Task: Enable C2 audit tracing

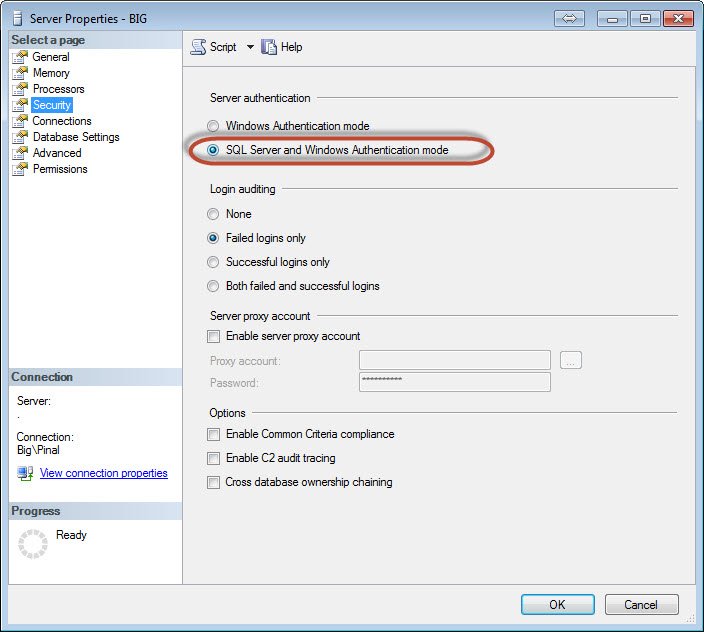Action: pos(214,458)
